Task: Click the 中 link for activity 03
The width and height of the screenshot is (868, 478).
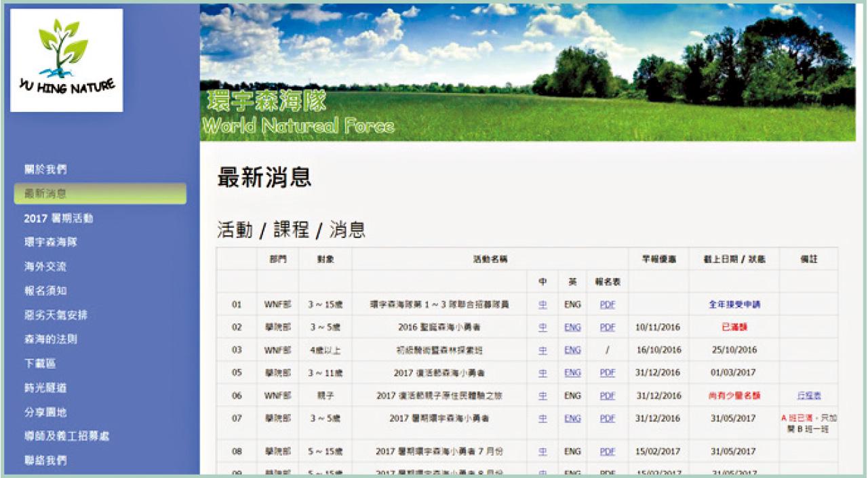Action: (542, 351)
